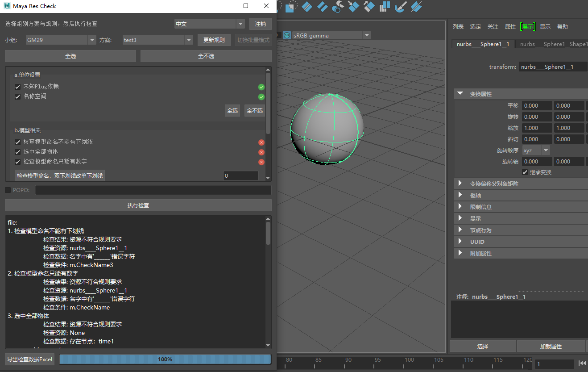Open the 关注 menu in Attribute Editor
The image size is (588, 372).
[493, 27]
